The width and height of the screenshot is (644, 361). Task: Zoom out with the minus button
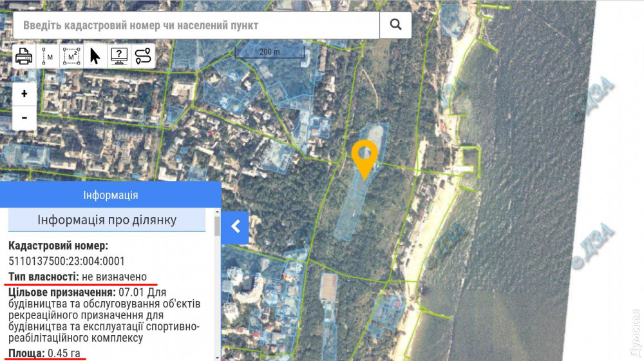(x=24, y=118)
